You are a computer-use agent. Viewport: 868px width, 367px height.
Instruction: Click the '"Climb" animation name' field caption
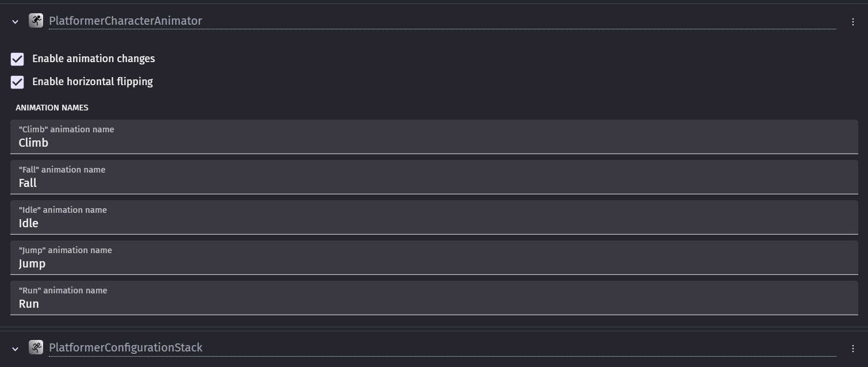click(66, 129)
